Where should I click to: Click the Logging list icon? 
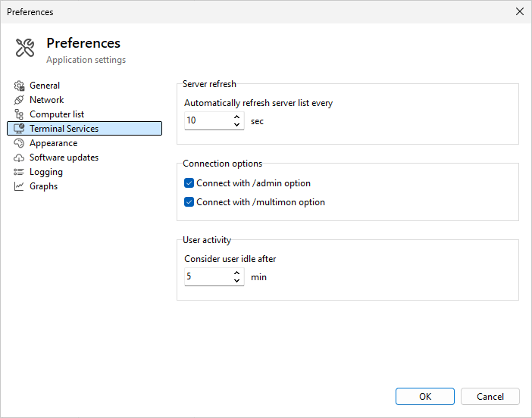tap(20, 172)
